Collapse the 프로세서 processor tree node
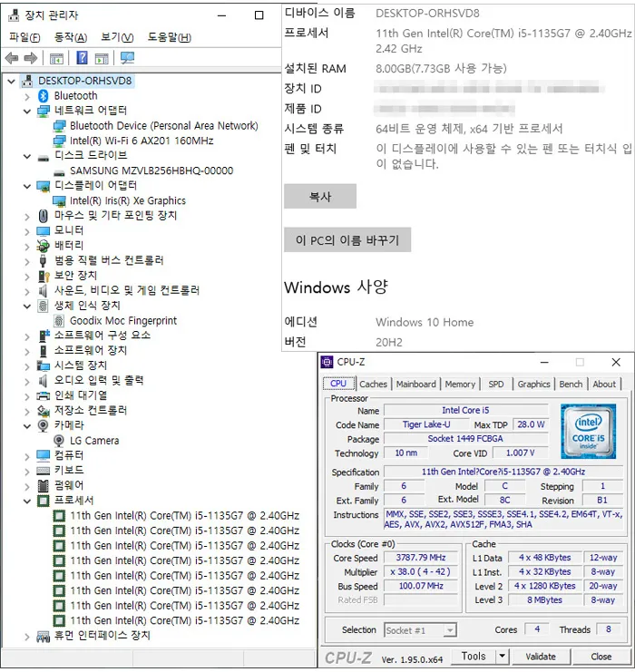This screenshot has height=672, width=635. (27, 501)
